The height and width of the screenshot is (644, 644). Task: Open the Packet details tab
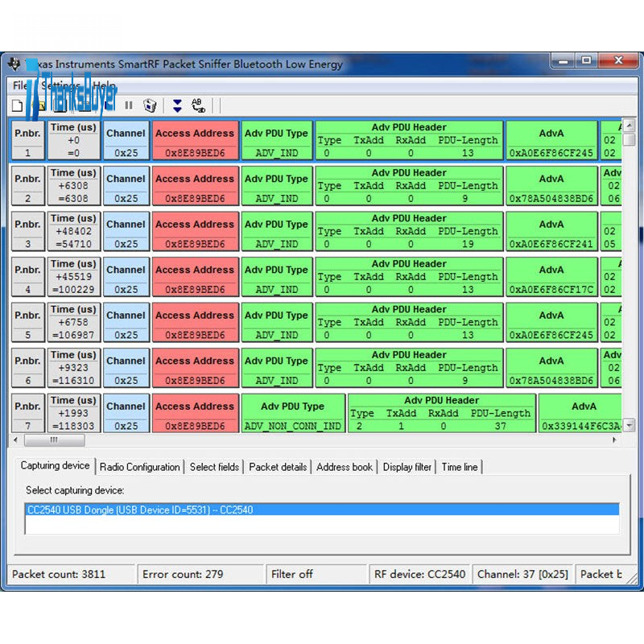(278, 467)
